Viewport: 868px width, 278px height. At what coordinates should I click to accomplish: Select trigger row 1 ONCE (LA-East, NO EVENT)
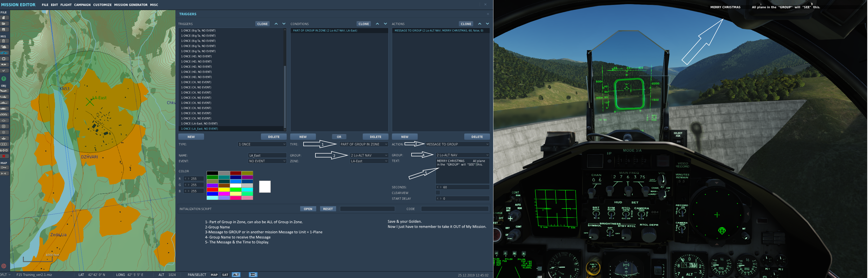click(231, 124)
